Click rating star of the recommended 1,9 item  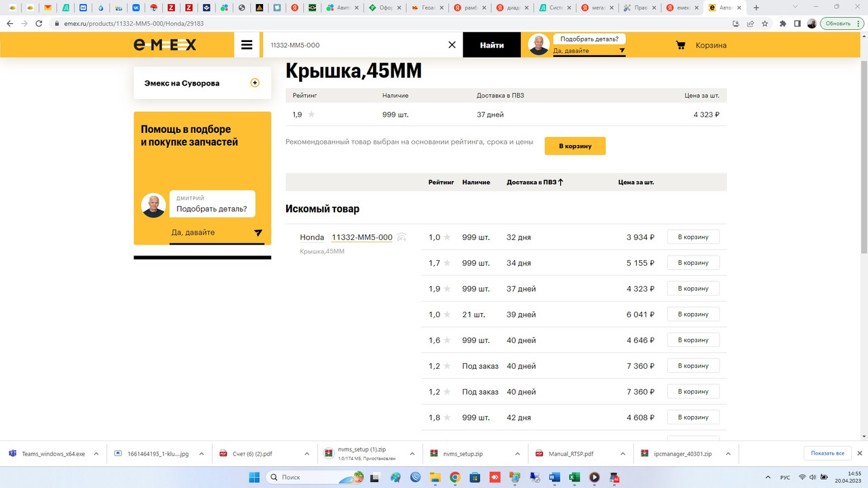click(311, 115)
